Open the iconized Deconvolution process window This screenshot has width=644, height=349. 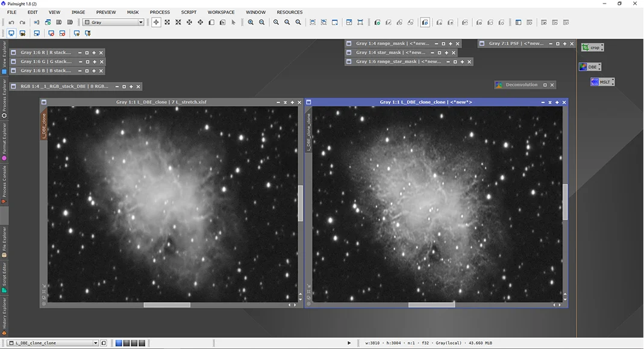pyautogui.click(x=522, y=84)
